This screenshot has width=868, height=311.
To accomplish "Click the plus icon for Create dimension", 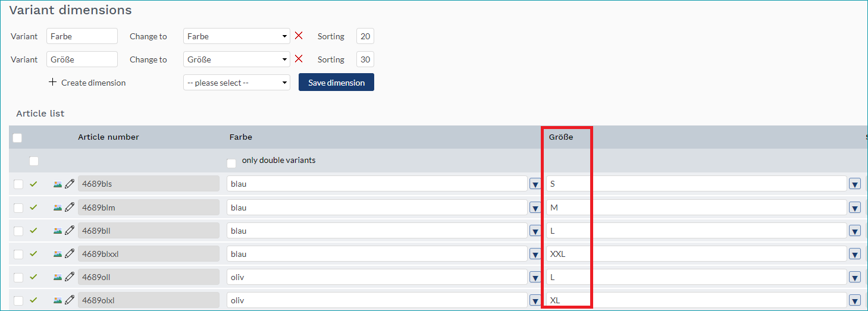I will [x=52, y=82].
